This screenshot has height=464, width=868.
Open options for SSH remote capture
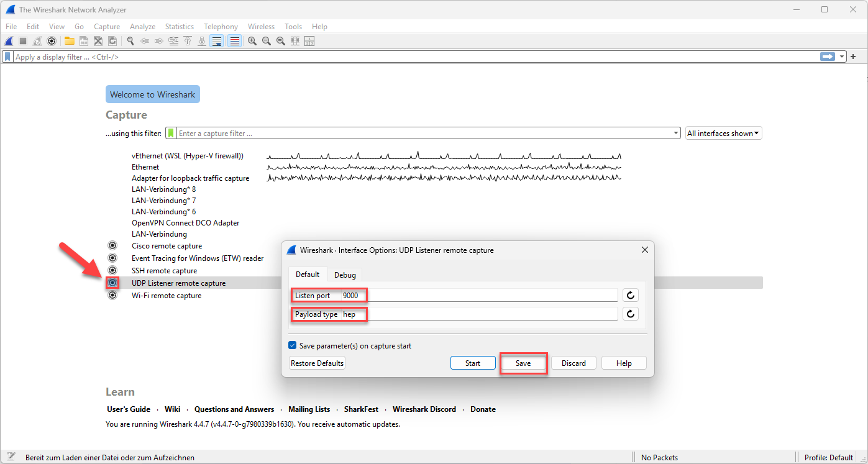(112, 270)
